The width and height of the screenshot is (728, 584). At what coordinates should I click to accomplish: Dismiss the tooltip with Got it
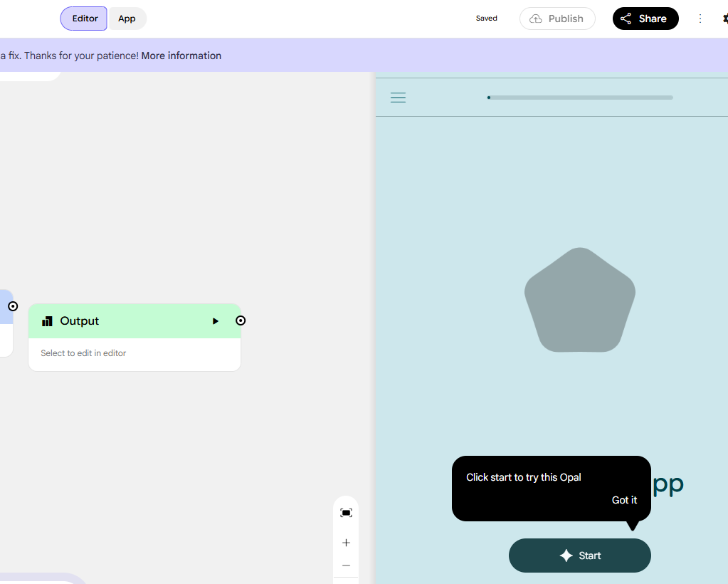click(624, 500)
